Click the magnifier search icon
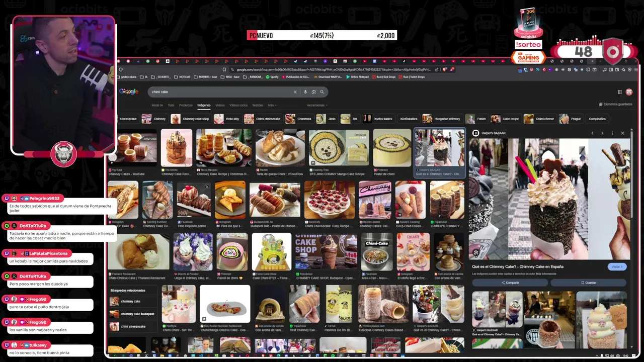Image resolution: width=644 pixels, height=362 pixels. [x=322, y=92]
